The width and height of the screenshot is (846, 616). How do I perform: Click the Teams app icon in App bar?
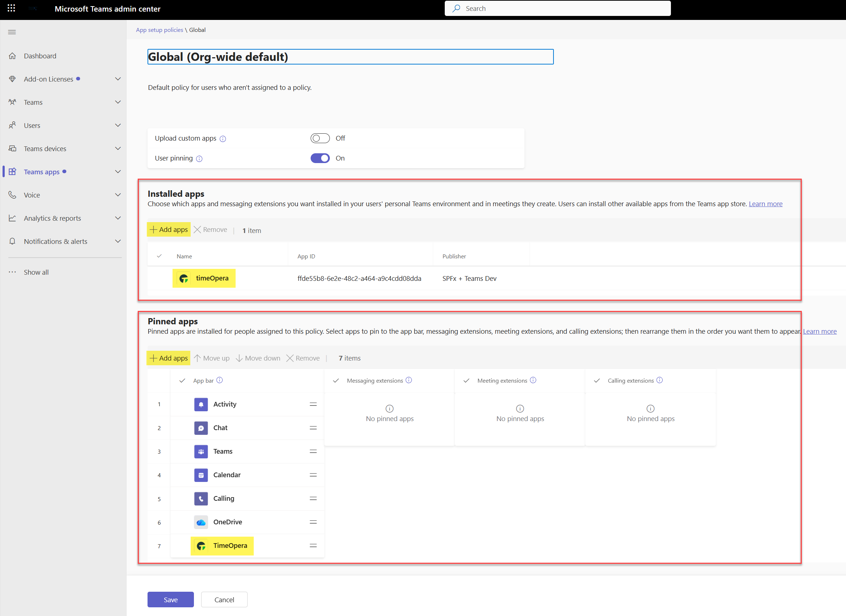(x=201, y=451)
